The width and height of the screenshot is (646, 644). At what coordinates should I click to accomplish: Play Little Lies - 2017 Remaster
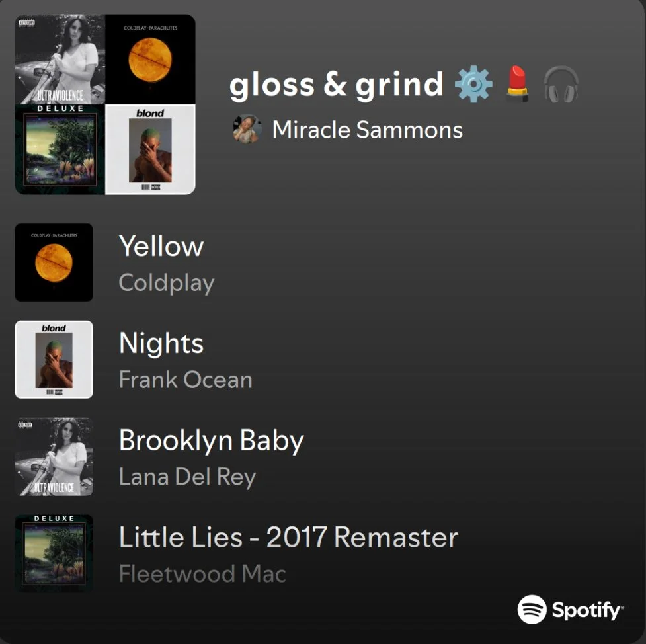[x=288, y=538]
